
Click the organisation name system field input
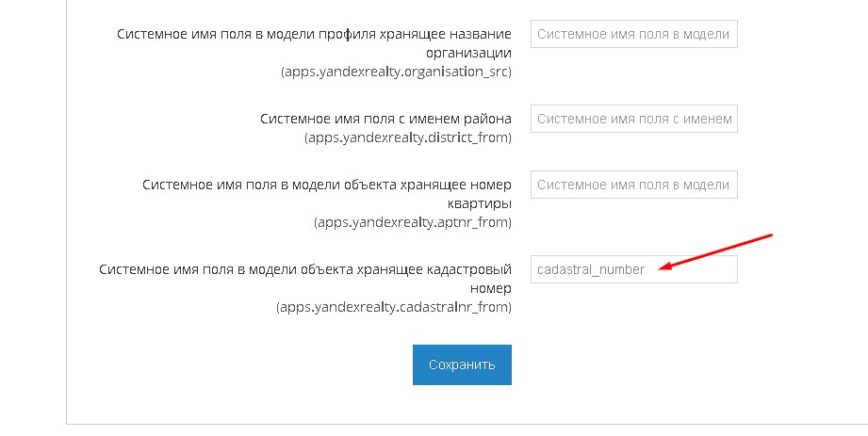(633, 35)
